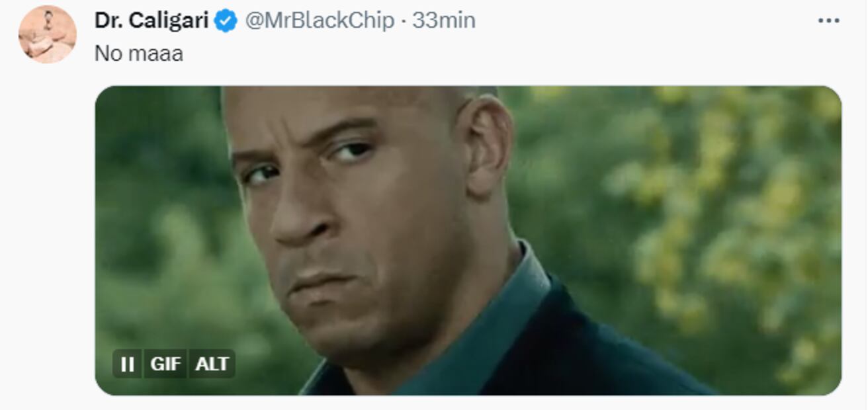Screen dimensions: 868x410
Task: Toggle GIF playback with pause icon
Action: [x=127, y=364]
